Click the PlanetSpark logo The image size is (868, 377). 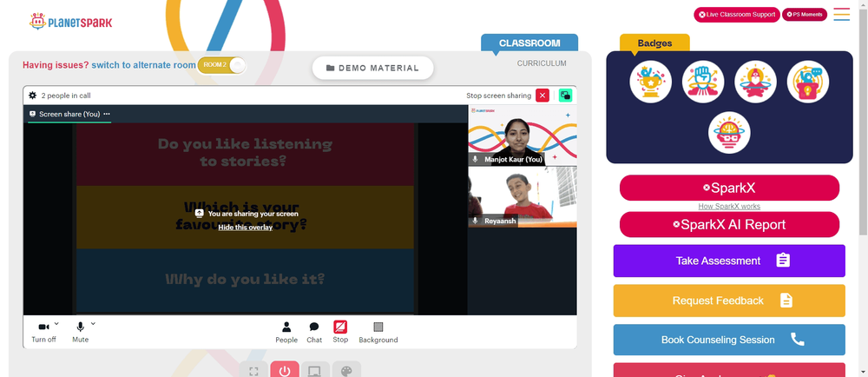[x=71, y=22]
